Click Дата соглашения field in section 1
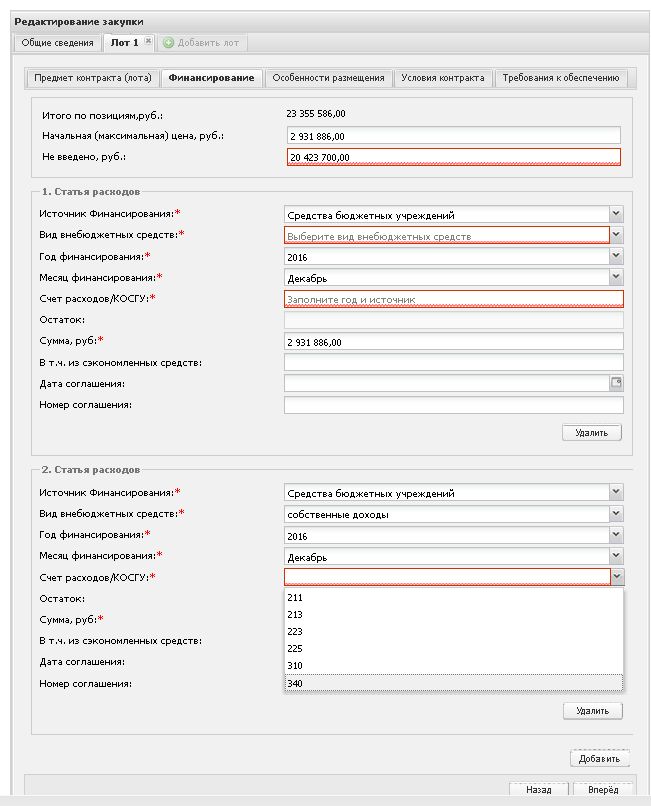651x806 pixels. [446, 383]
